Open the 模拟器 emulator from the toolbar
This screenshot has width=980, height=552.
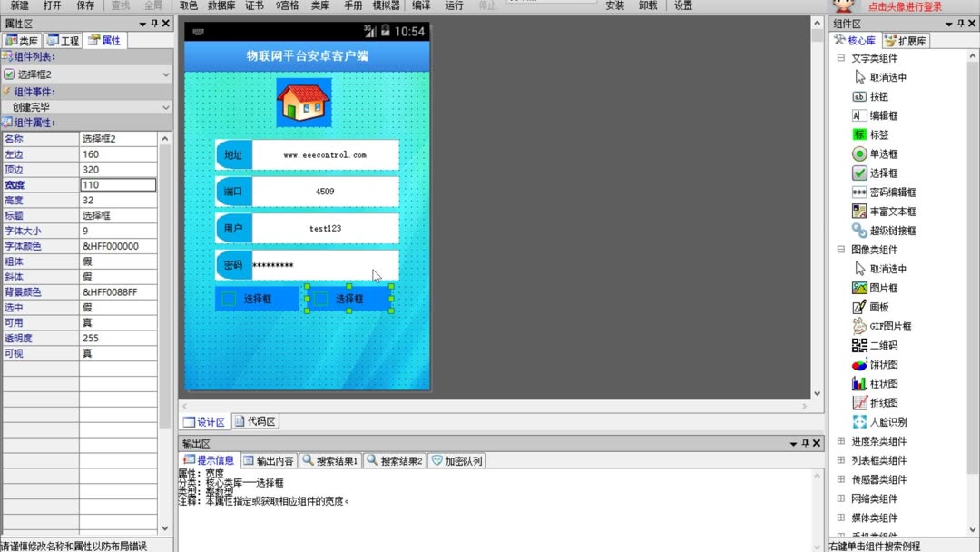pos(385,5)
